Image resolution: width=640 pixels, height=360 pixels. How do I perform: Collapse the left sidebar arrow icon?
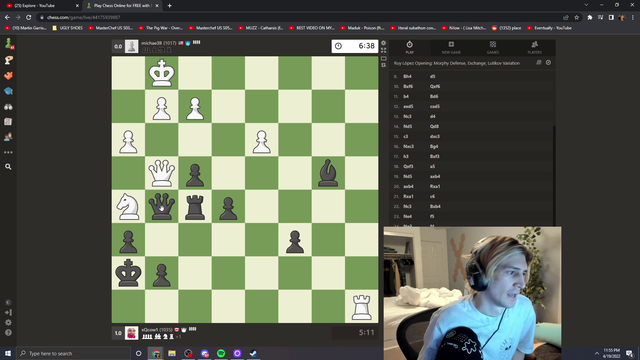(x=8, y=312)
